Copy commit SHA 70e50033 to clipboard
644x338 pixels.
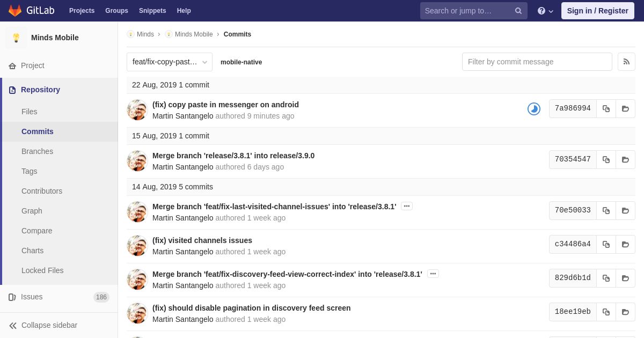(x=606, y=210)
